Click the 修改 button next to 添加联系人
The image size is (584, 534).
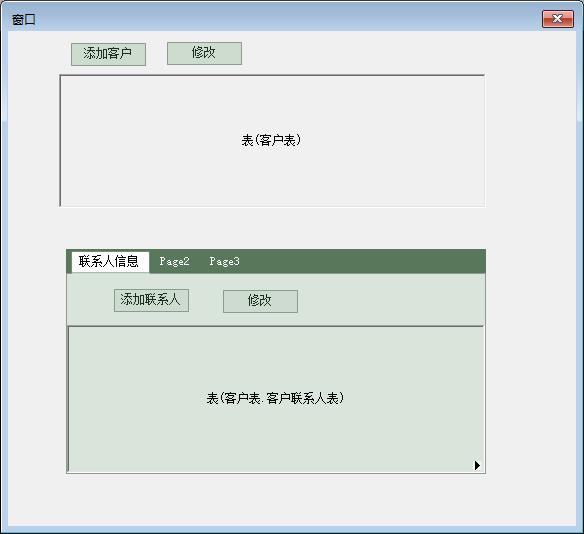(x=260, y=301)
